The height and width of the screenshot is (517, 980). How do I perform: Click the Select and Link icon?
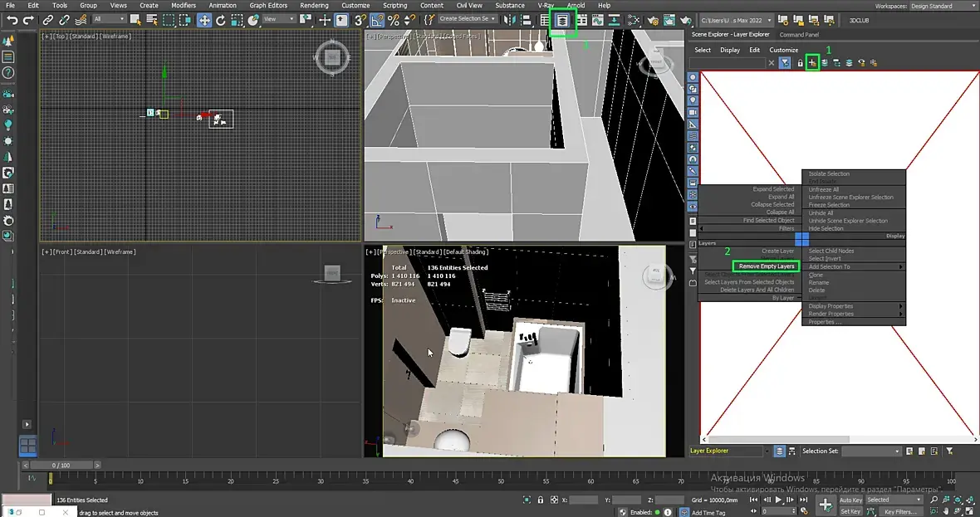click(x=48, y=19)
